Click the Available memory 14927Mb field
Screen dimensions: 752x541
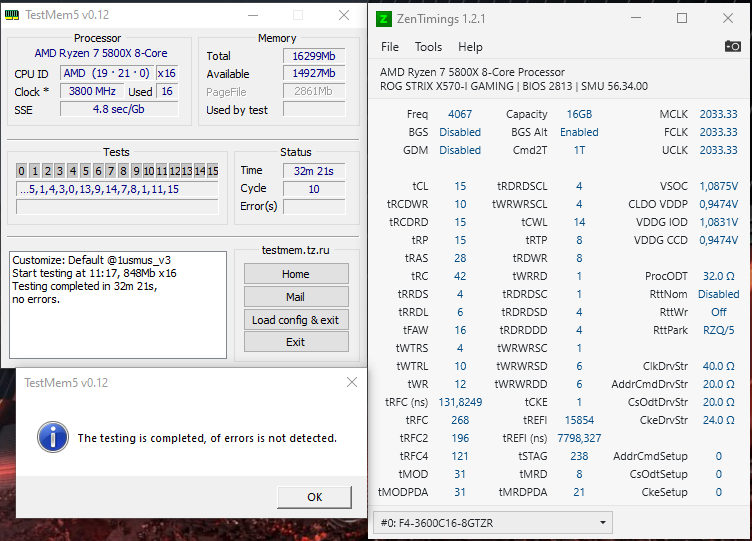click(314, 73)
